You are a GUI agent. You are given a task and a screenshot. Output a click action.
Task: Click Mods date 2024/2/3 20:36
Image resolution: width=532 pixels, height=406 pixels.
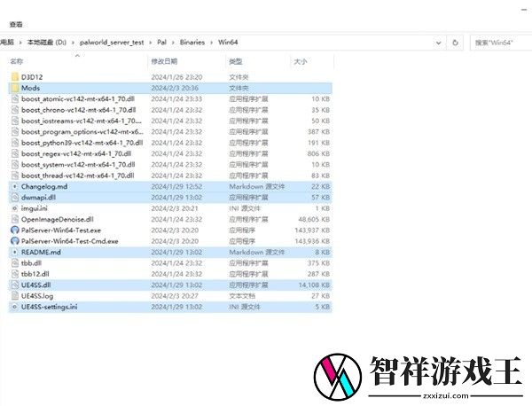[175, 88]
